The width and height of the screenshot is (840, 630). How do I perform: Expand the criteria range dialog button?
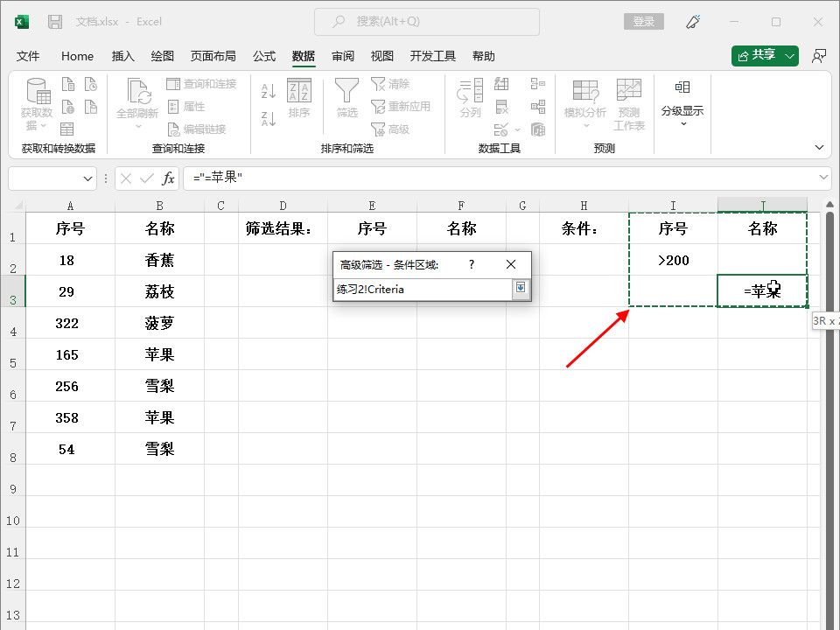tap(520, 288)
